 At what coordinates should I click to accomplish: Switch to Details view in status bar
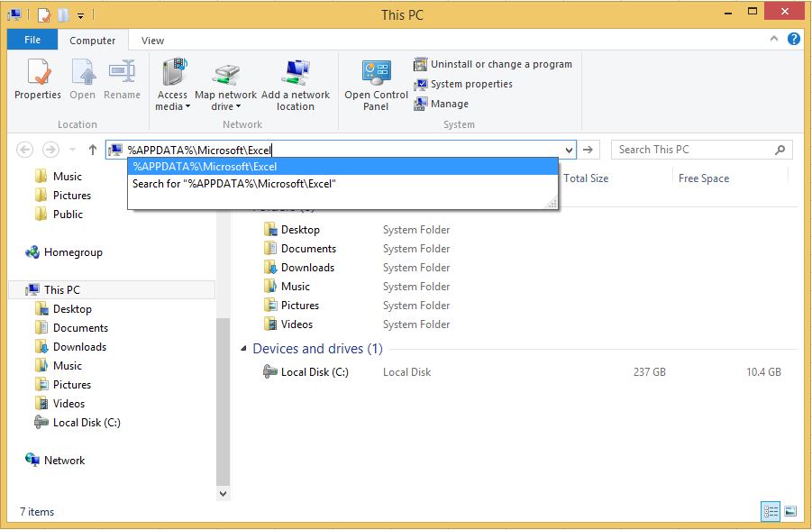pyautogui.click(x=770, y=511)
